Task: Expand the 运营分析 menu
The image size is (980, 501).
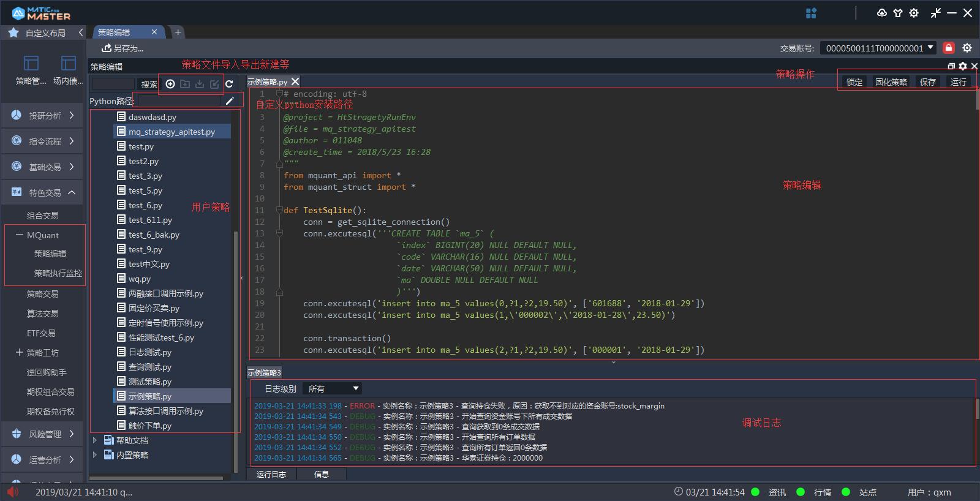Action: click(x=72, y=459)
